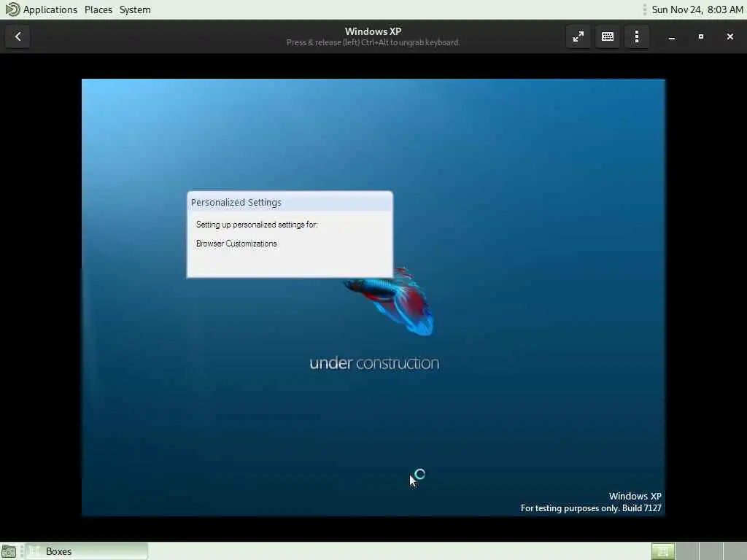Viewport: 747px width, 560px height.
Task: Open the System menu
Action: tap(135, 9)
